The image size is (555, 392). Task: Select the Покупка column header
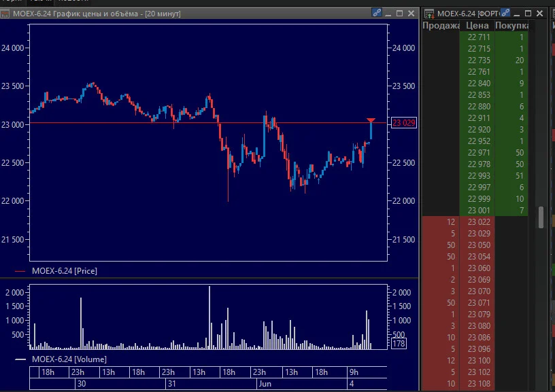[511, 25]
